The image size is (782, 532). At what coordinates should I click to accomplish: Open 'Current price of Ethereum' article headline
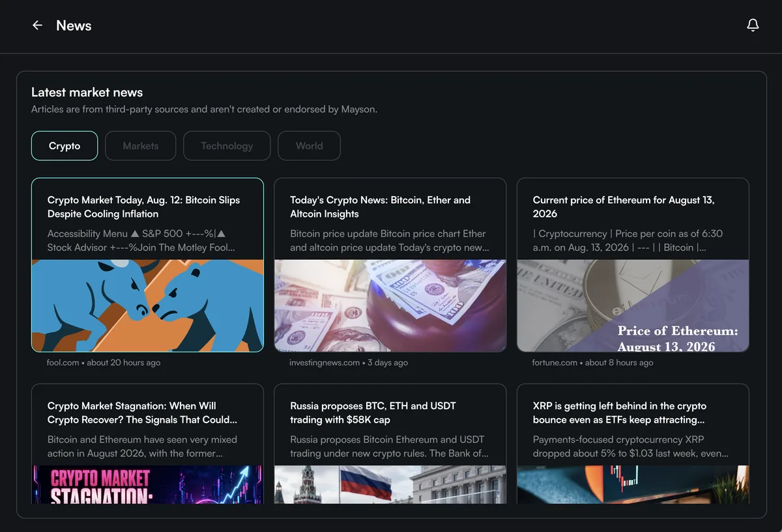tap(624, 207)
